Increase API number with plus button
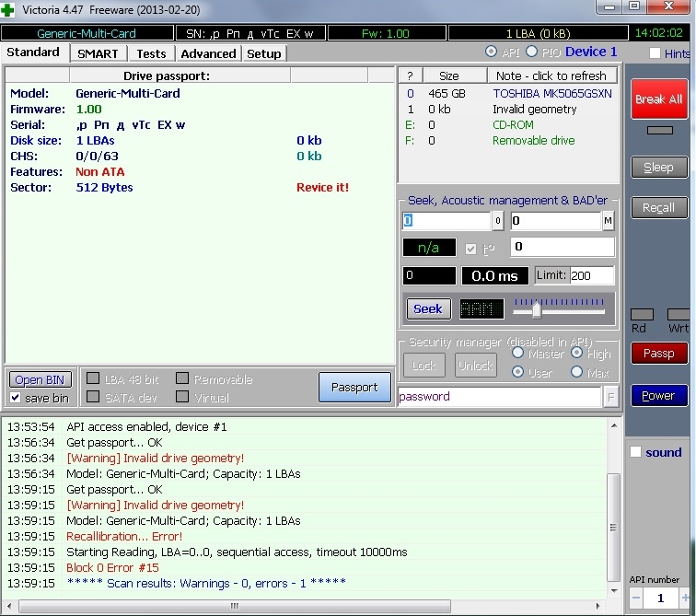Image resolution: width=696 pixels, height=616 pixels. click(x=685, y=598)
